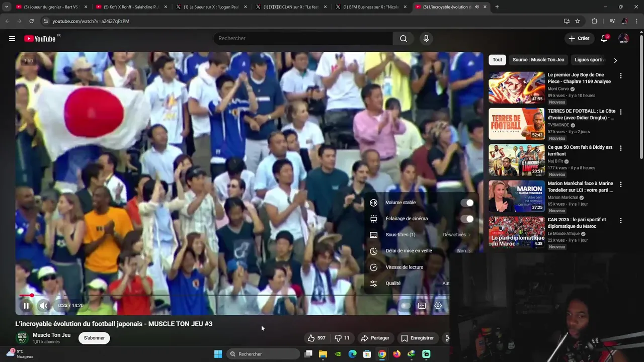
Task: Open CAN 2025 pari sportif video title
Action: coord(577,223)
